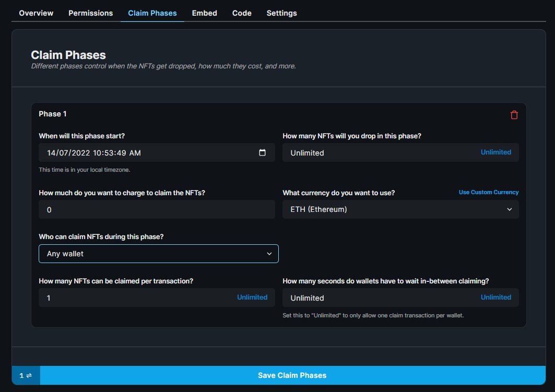Click the 'Phase 1' heading text
This screenshot has width=555, height=392.
click(x=52, y=114)
